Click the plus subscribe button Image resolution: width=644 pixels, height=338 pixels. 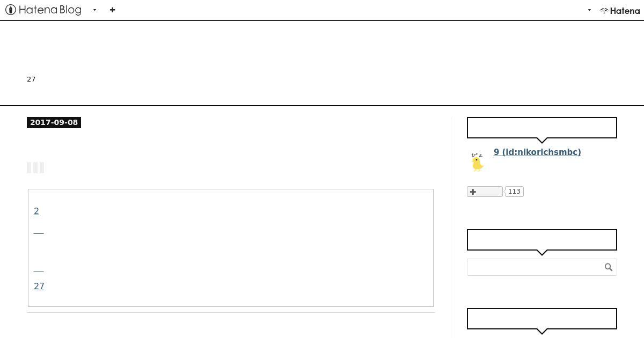pos(485,192)
